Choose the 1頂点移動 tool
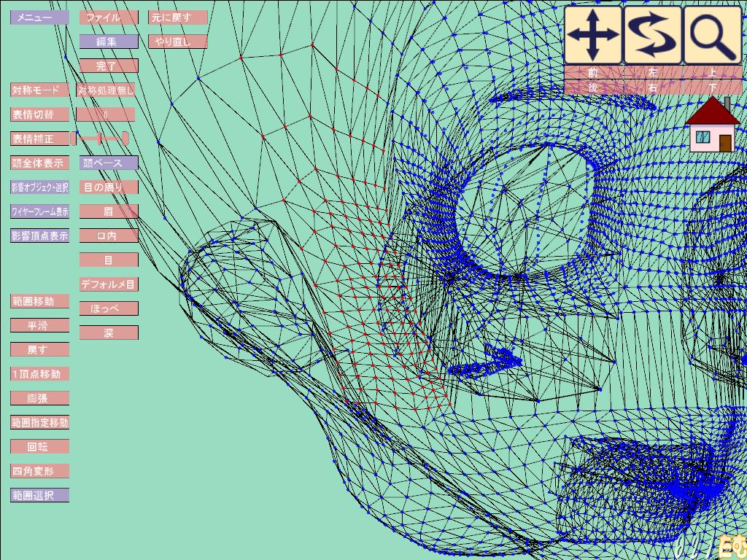Screen dimensions: 747x560 coord(39,374)
